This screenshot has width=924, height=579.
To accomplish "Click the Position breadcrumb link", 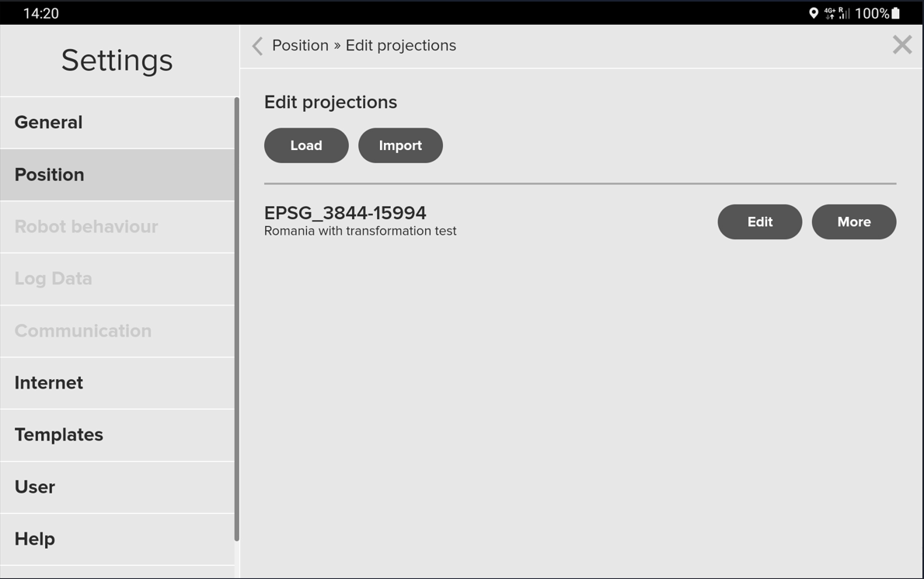I will pos(300,46).
